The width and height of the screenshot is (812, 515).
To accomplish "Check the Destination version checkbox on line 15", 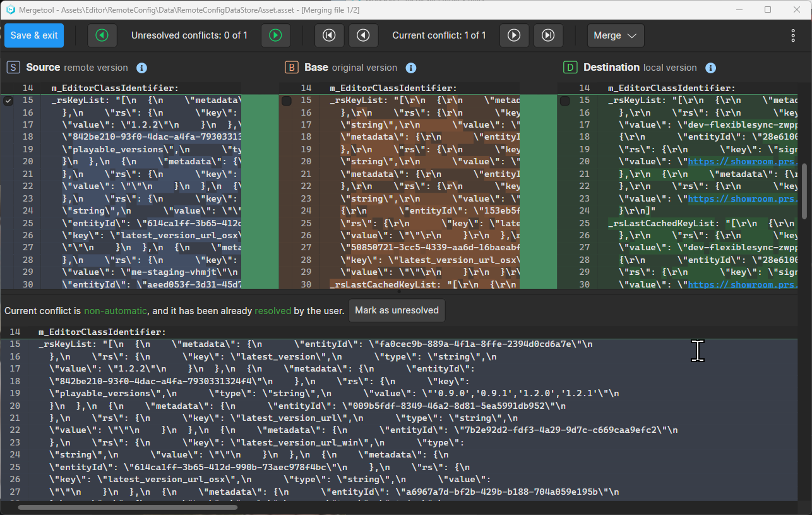I will tap(564, 100).
